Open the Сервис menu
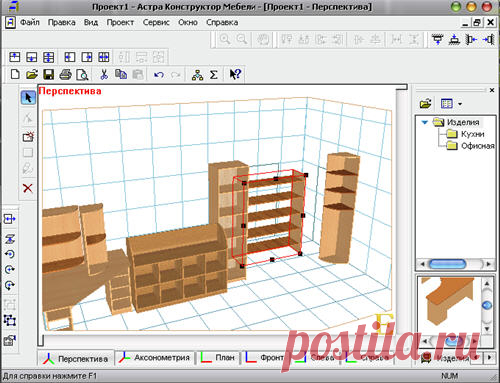 point(156,23)
